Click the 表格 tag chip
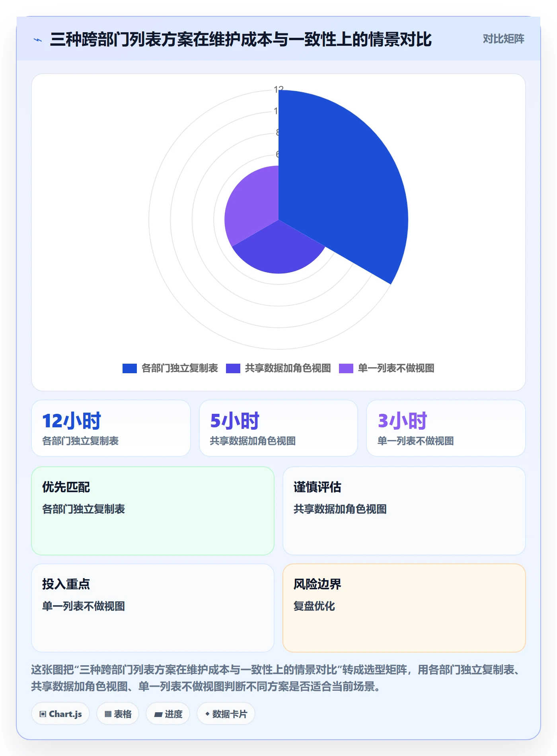 [118, 714]
